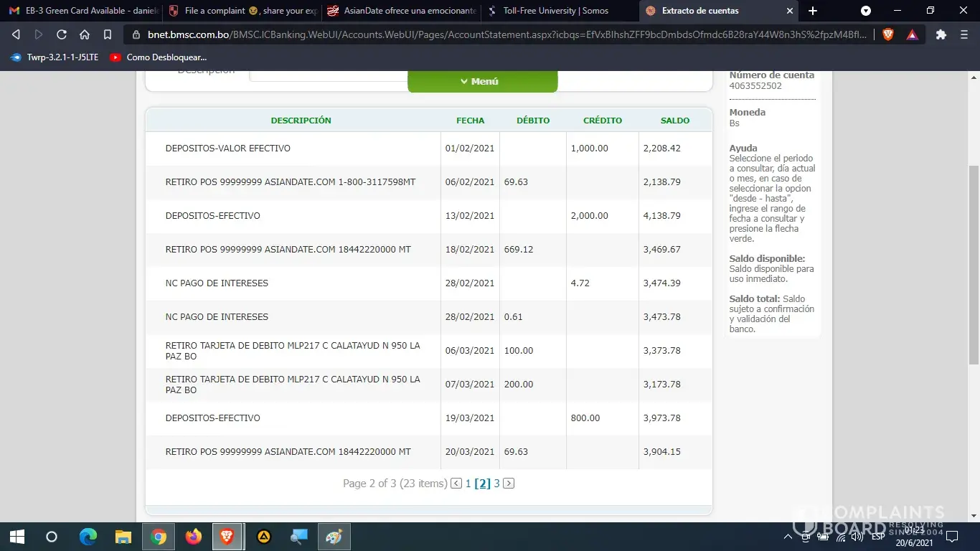Screen dimensions: 980x551
Task: Launch File Explorer from taskbar
Action: click(x=123, y=537)
